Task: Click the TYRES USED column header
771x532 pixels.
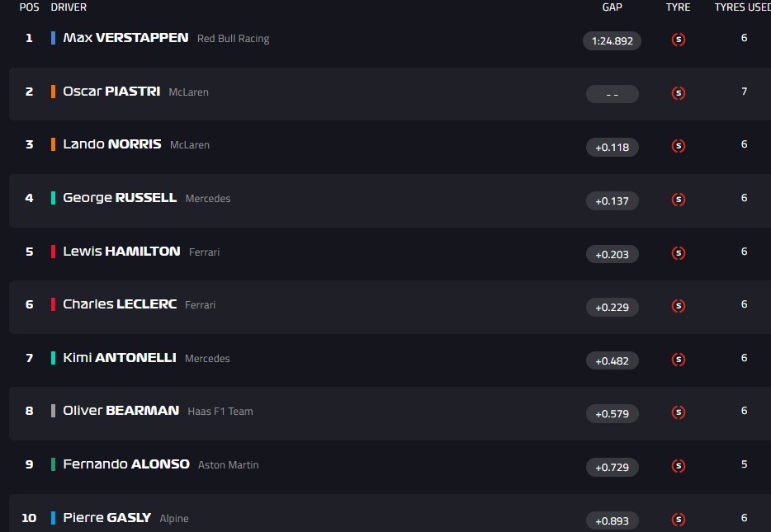Action: pyautogui.click(x=742, y=7)
